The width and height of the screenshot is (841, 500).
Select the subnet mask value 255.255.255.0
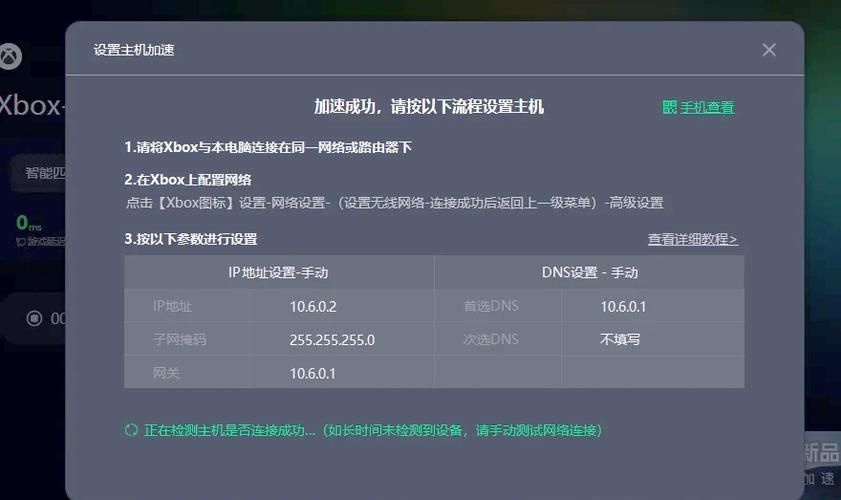click(332, 339)
